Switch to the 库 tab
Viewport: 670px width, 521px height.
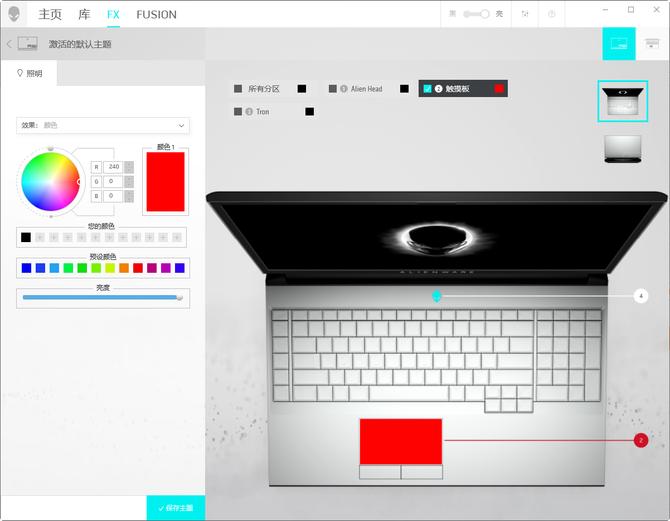click(84, 15)
